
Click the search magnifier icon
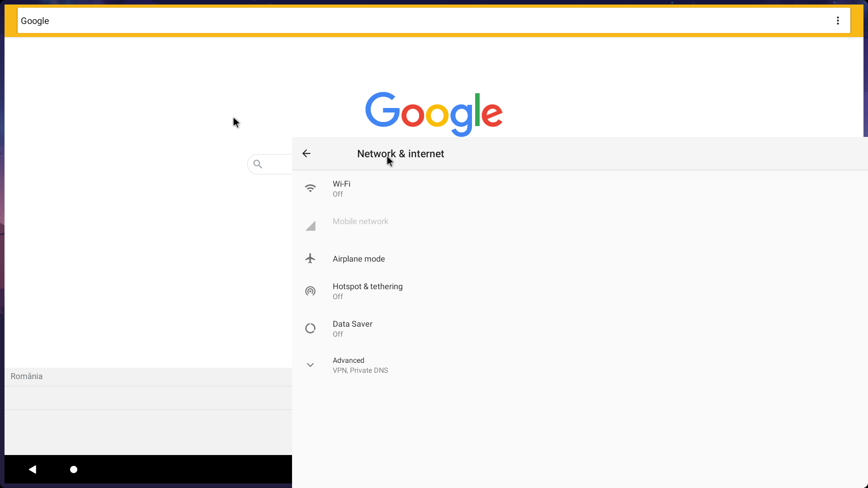pyautogui.click(x=258, y=164)
